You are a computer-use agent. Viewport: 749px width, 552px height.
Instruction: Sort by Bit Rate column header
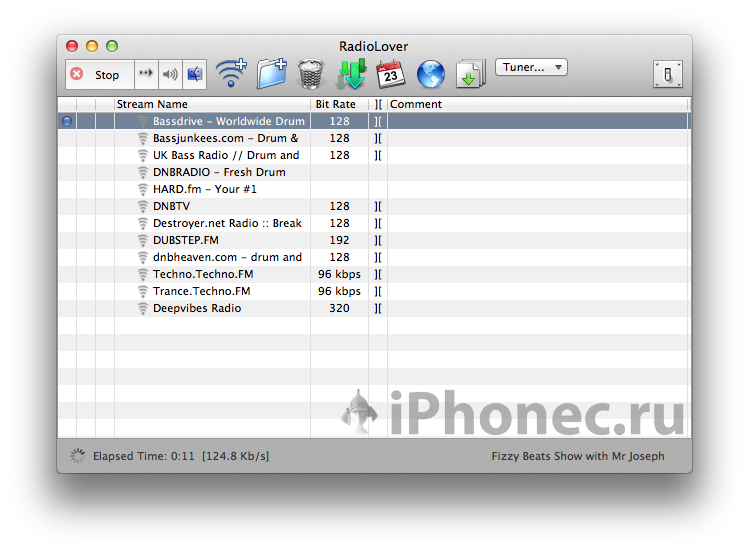click(340, 104)
